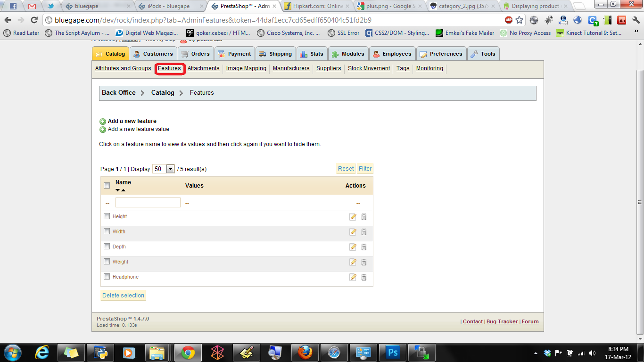This screenshot has width=644, height=362.
Task: Click the browser reload button
Action: click(34, 20)
